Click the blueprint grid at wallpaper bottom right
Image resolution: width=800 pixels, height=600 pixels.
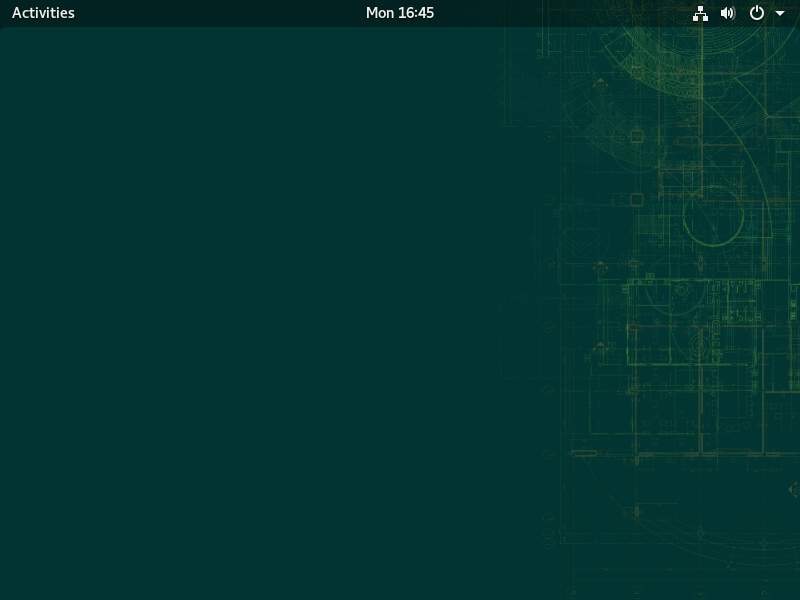click(x=700, y=500)
